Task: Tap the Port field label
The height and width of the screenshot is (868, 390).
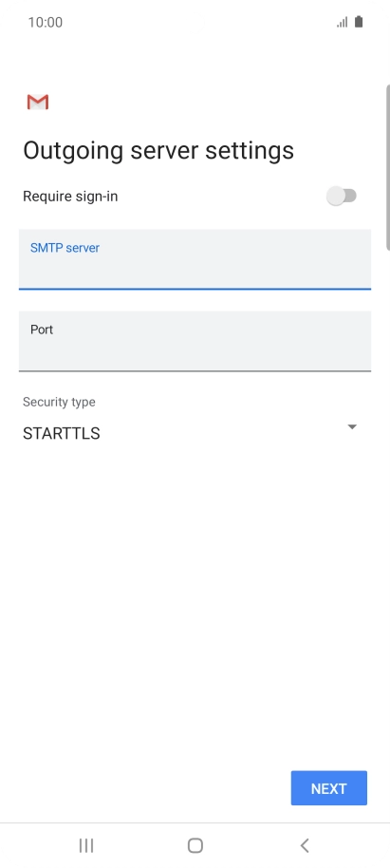Action: tap(42, 330)
